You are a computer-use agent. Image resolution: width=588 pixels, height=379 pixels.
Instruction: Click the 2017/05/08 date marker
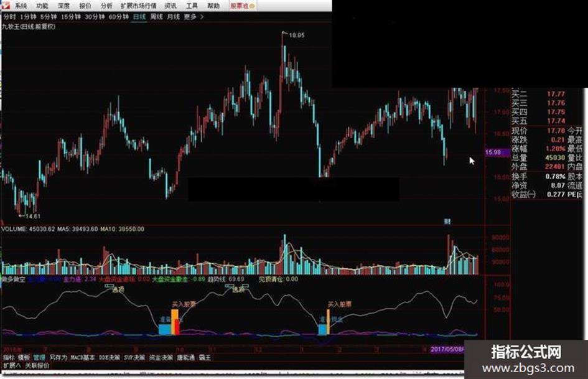pos(447,349)
